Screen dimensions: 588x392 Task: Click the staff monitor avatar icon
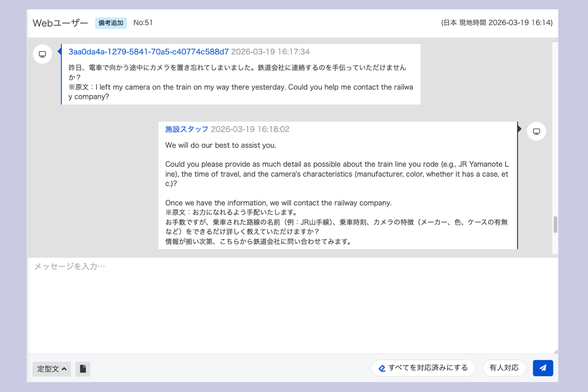[x=536, y=132]
